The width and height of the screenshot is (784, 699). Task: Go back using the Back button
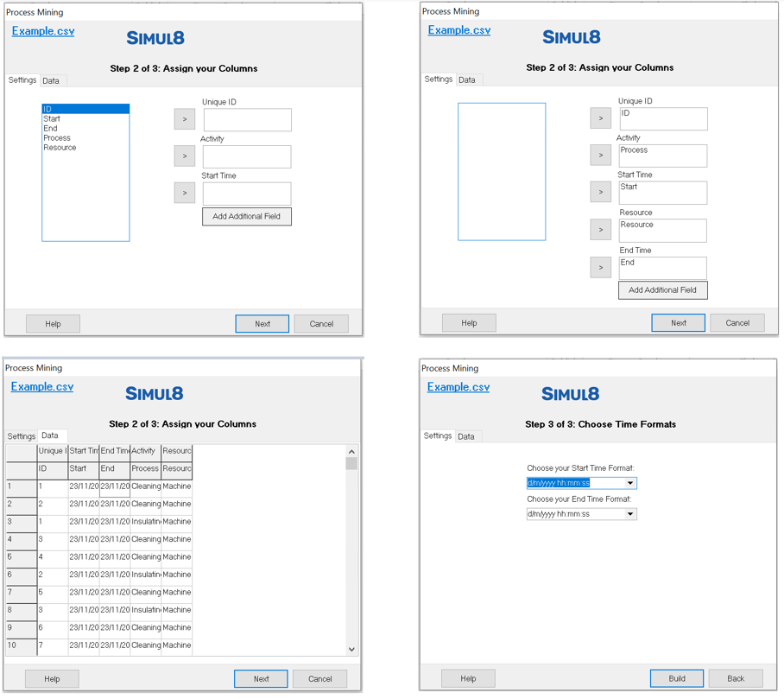(736, 678)
